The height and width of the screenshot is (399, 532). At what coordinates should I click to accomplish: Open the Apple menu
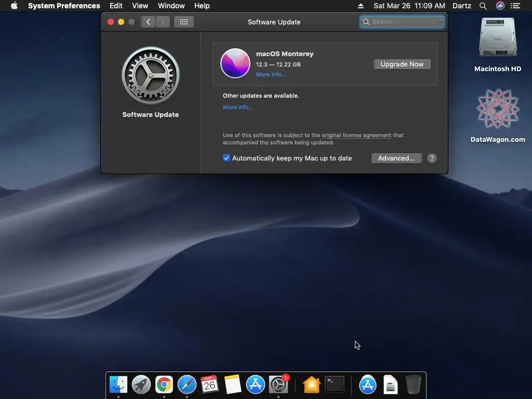click(14, 6)
